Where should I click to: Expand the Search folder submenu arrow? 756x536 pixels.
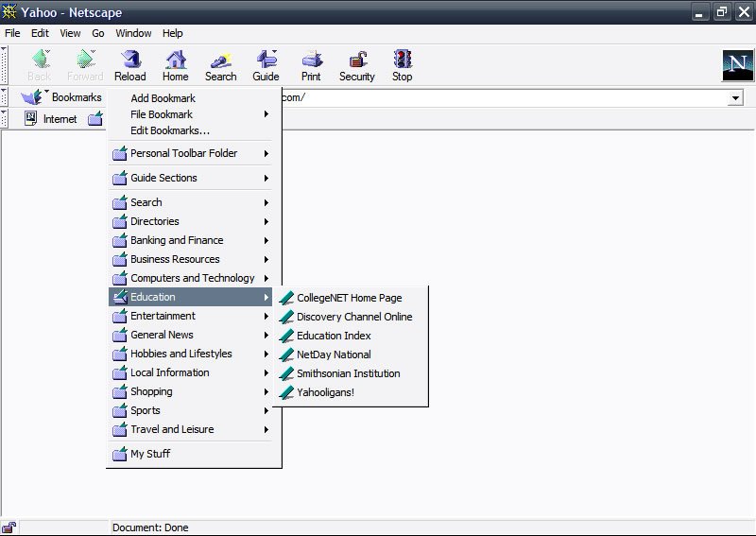click(266, 202)
